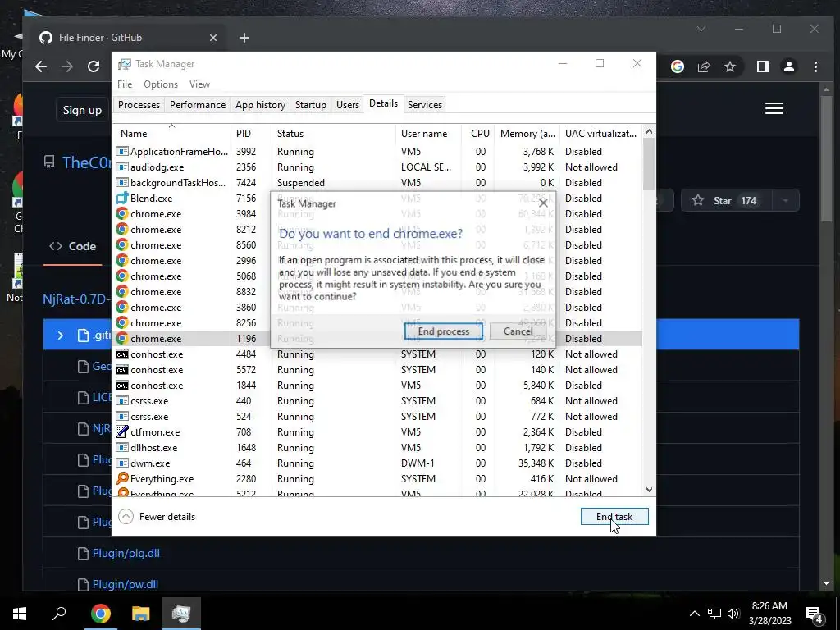
Task: Select csrss.exe icon with PID 440
Action: pyautogui.click(x=122, y=400)
